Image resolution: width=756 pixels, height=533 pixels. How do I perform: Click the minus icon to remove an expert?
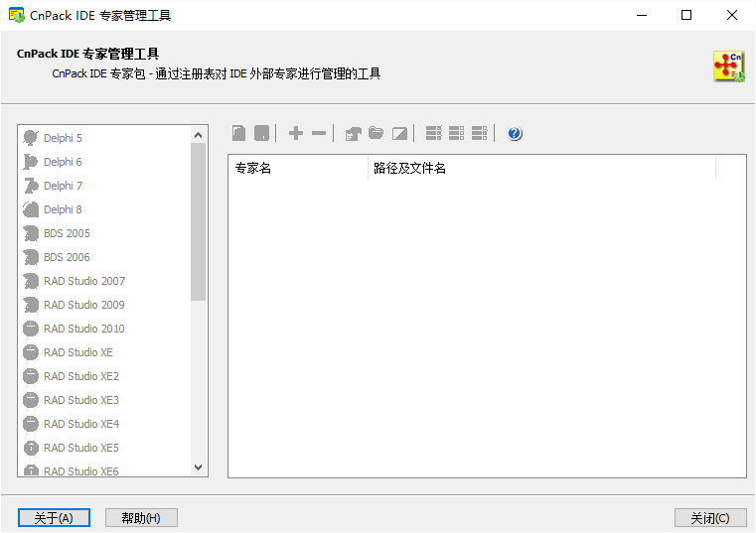319,133
